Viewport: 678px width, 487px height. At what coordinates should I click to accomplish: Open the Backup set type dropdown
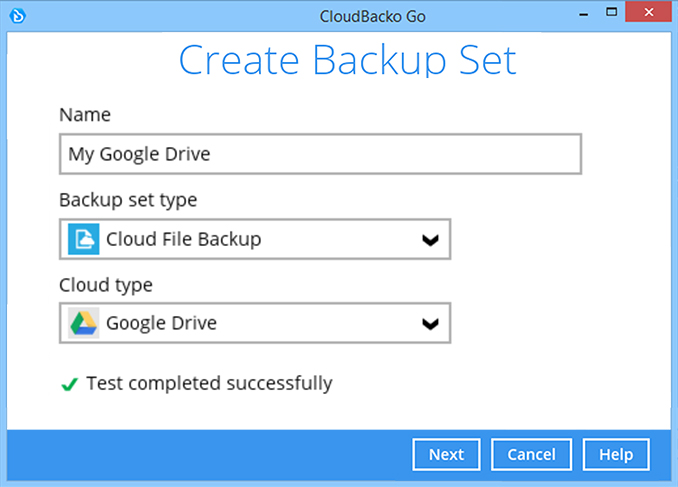255,239
